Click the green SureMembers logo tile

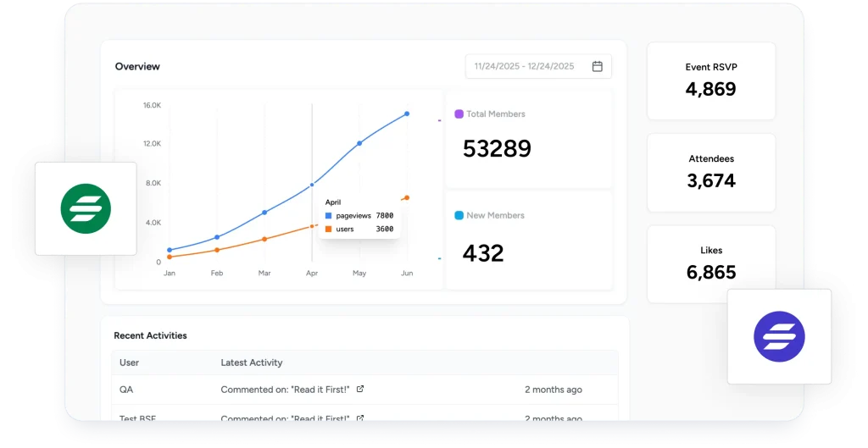pos(86,208)
